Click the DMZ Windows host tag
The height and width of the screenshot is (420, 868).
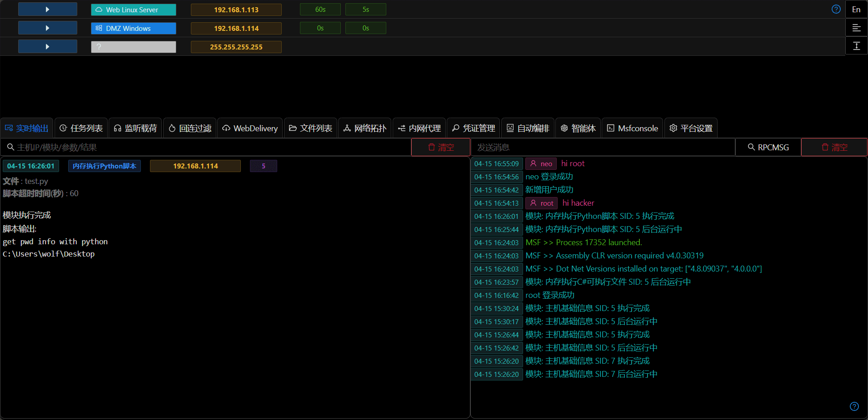(133, 28)
